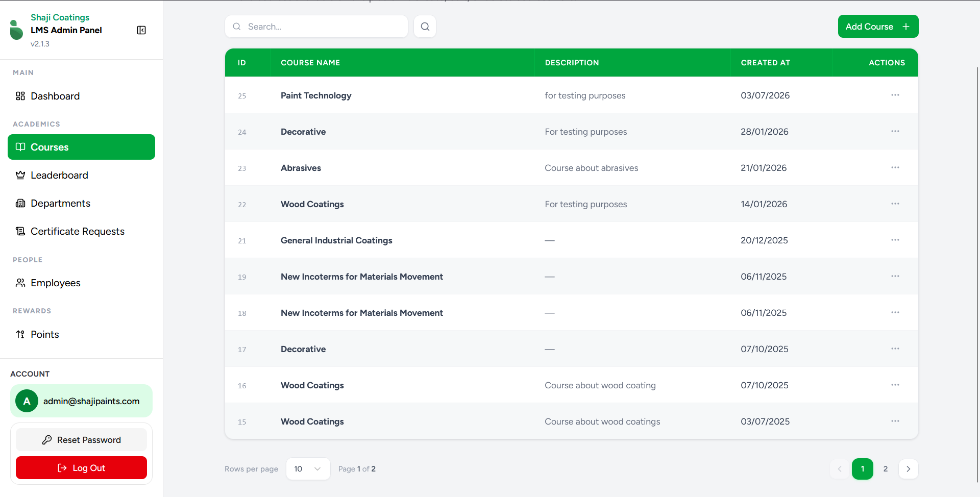Click 'Page 1 of 2' text
Image resolution: width=980 pixels, height=497 pixels.
[357, 469]
